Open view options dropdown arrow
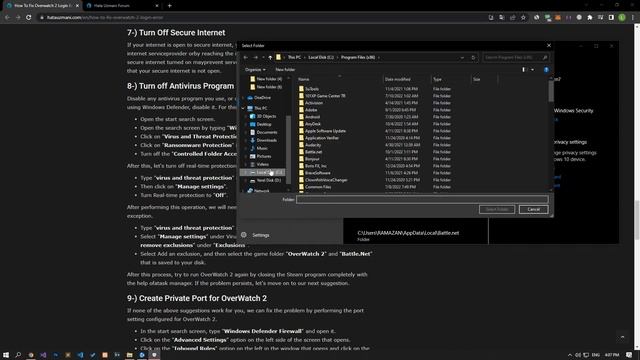640x360 pixels. [x=532, y=70]
